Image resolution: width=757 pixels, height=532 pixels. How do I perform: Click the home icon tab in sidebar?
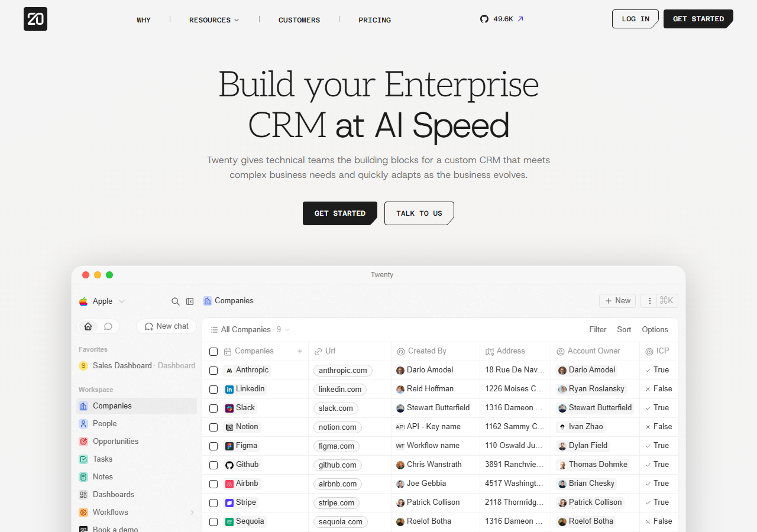coord(88,326)
